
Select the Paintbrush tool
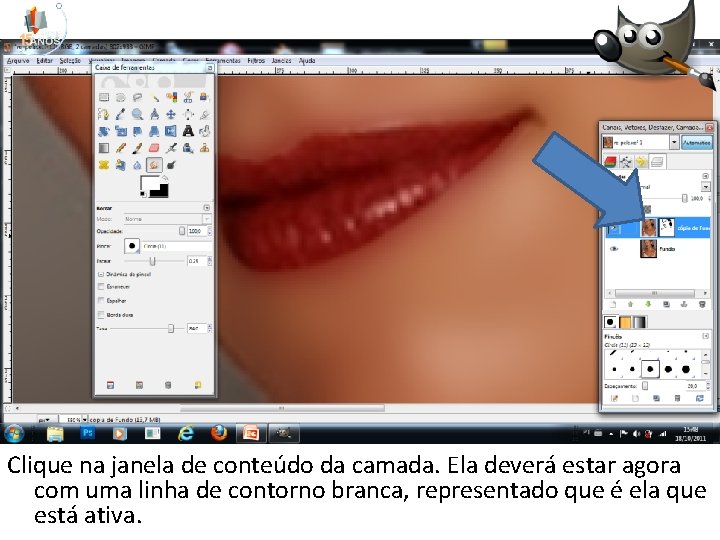137,148
